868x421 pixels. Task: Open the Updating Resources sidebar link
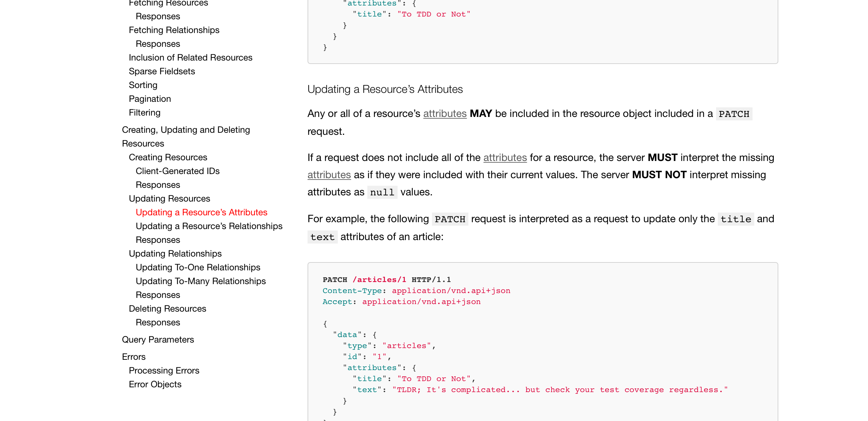coord(169,198)
